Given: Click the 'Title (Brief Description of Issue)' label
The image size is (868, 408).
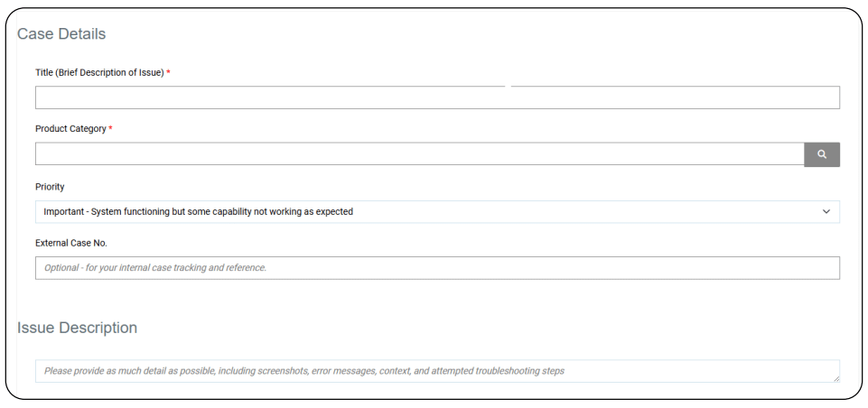Looking at the screenshot, I should [99, 72].
